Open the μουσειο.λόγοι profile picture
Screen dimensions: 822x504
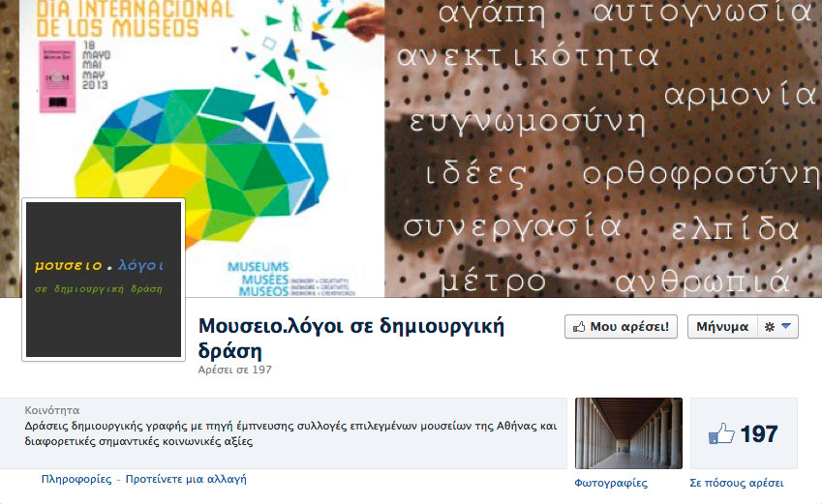104,280
